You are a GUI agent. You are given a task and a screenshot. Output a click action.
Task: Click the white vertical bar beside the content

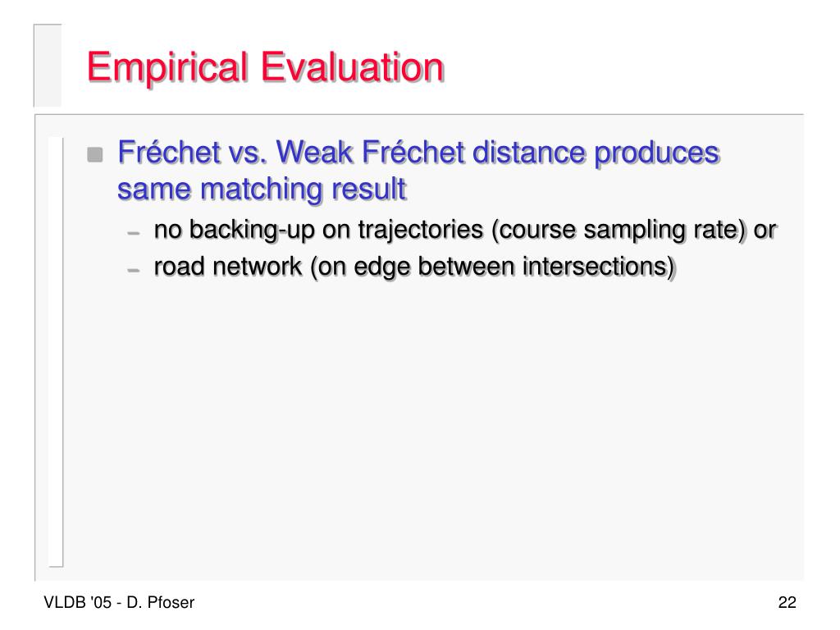pyautogui.click(x=56, y=351)
